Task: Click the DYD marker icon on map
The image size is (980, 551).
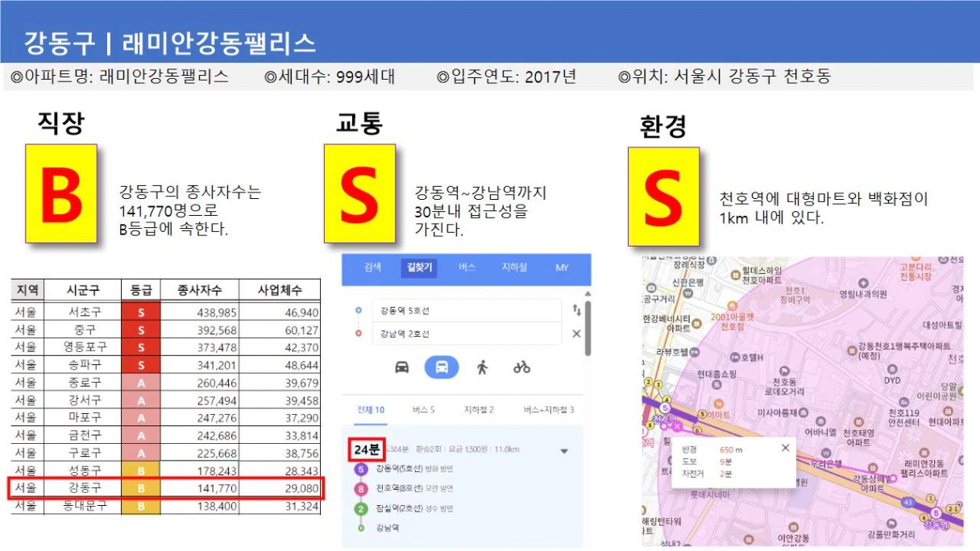Action: pyautogui.click(x=891, y=368)
